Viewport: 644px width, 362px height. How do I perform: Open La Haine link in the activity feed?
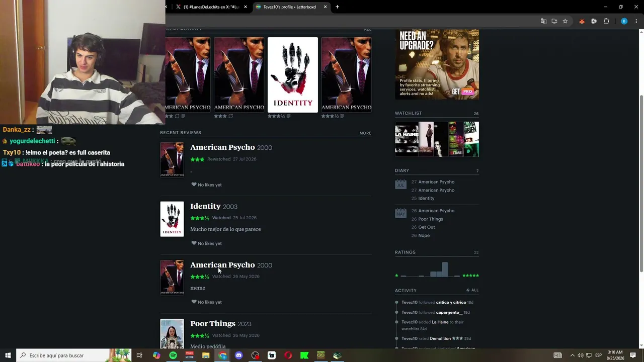click(440, 322)
